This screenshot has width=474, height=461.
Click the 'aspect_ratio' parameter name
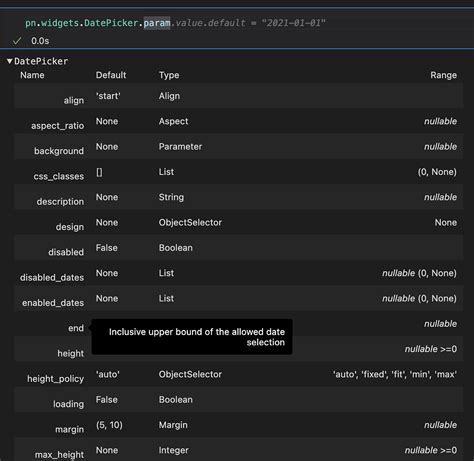point(57,126)
